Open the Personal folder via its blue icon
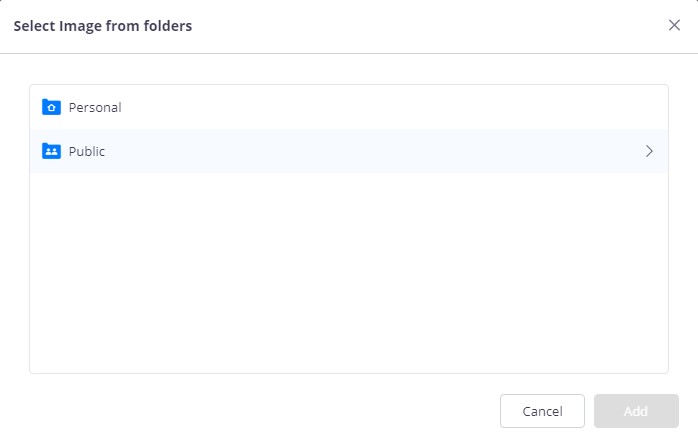 (x=51, y=107)
